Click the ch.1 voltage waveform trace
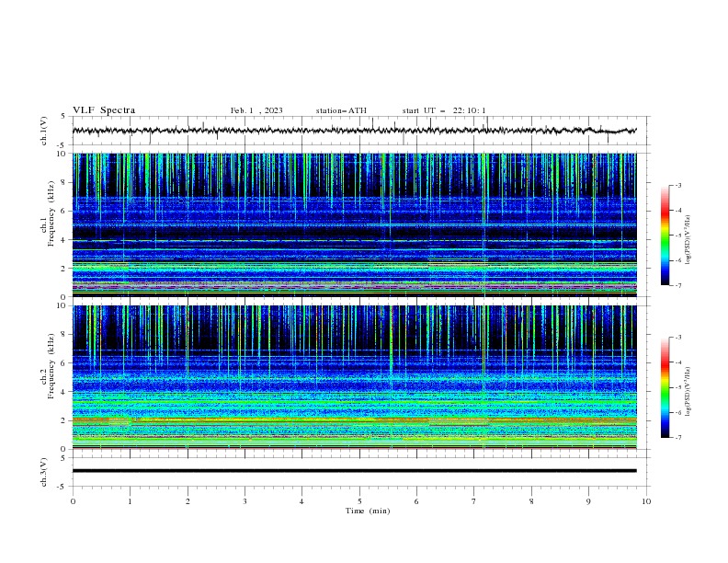 click(355, 131)
